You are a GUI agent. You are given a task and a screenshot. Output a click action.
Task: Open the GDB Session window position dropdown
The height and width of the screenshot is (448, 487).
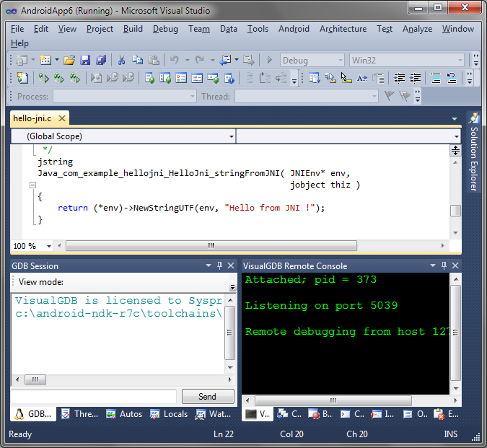click(x=209, y=265)
